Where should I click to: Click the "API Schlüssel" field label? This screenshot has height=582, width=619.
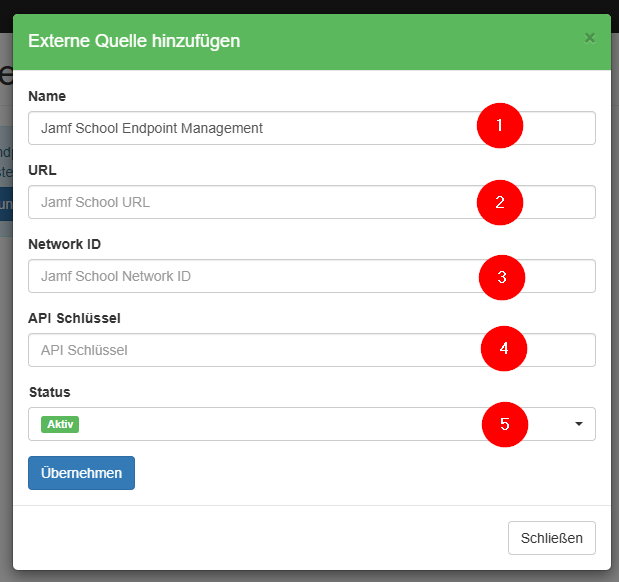point(74,318)
